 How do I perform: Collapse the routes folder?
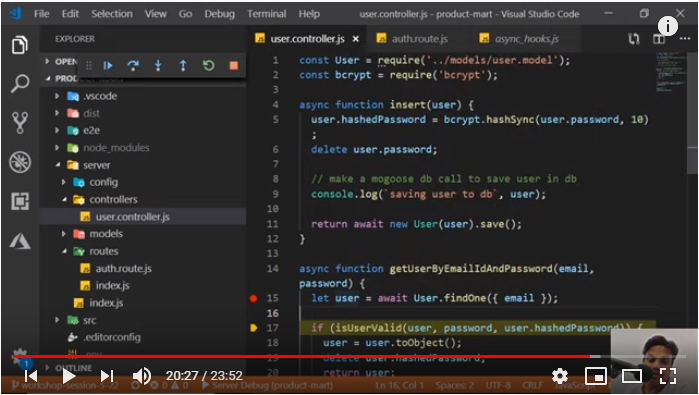(64, 251)
